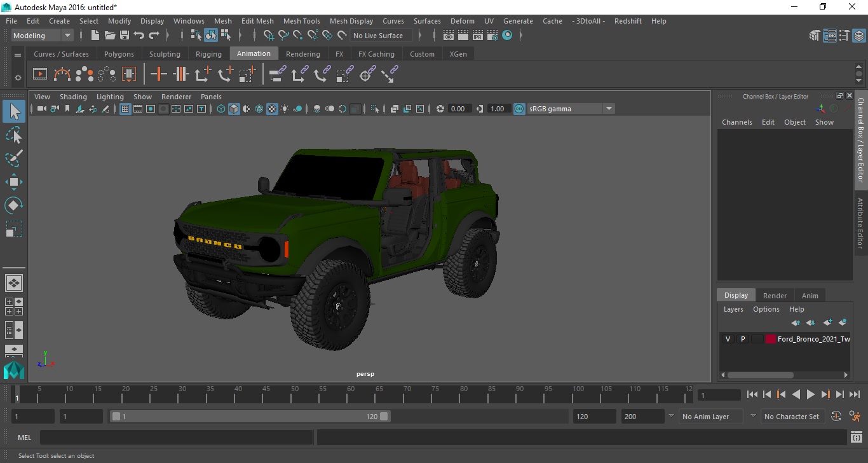Select by hierarchy mode icon

pos(196,35)
